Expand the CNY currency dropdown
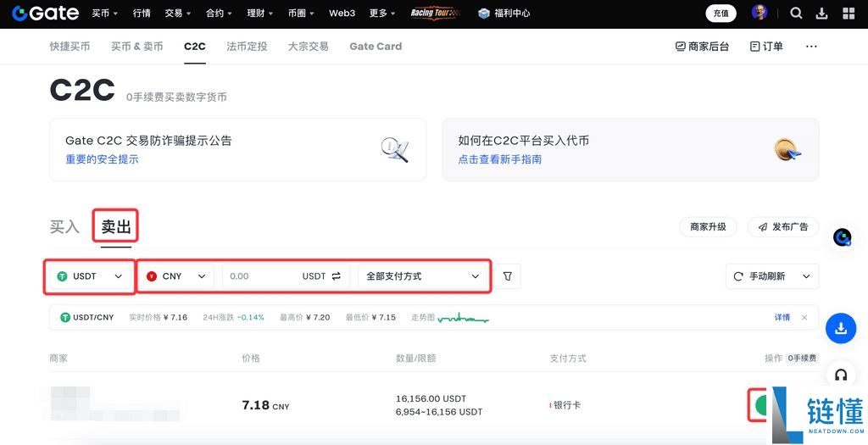This screenshot has height=445, width=868. pos(176,275)
